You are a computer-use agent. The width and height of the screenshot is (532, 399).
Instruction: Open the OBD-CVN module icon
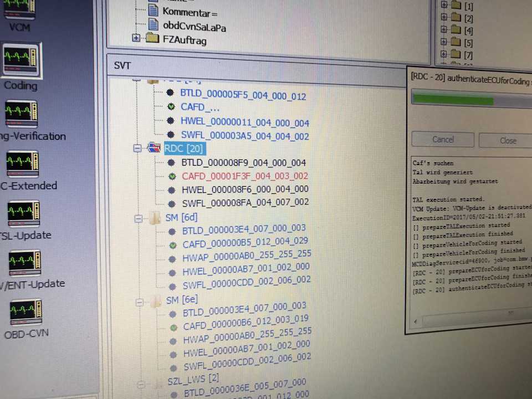pyautogui.click(x=26, y=312)
